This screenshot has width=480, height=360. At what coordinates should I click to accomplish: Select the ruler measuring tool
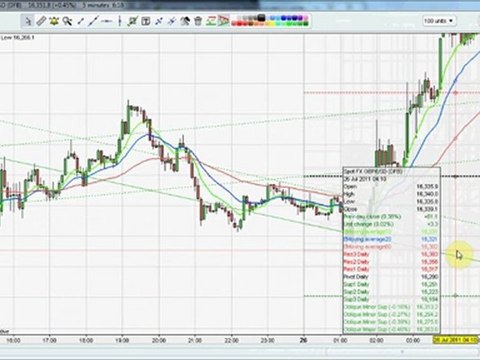[x=41, y=21]
